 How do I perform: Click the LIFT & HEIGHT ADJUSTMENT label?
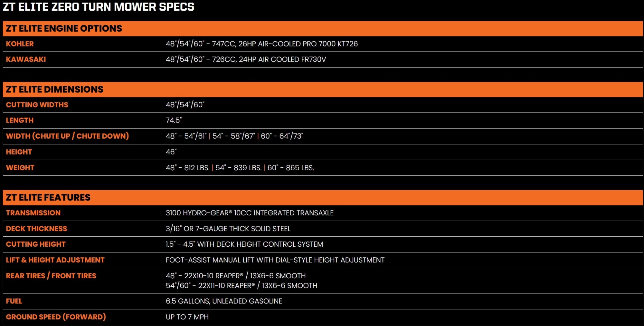55,260
